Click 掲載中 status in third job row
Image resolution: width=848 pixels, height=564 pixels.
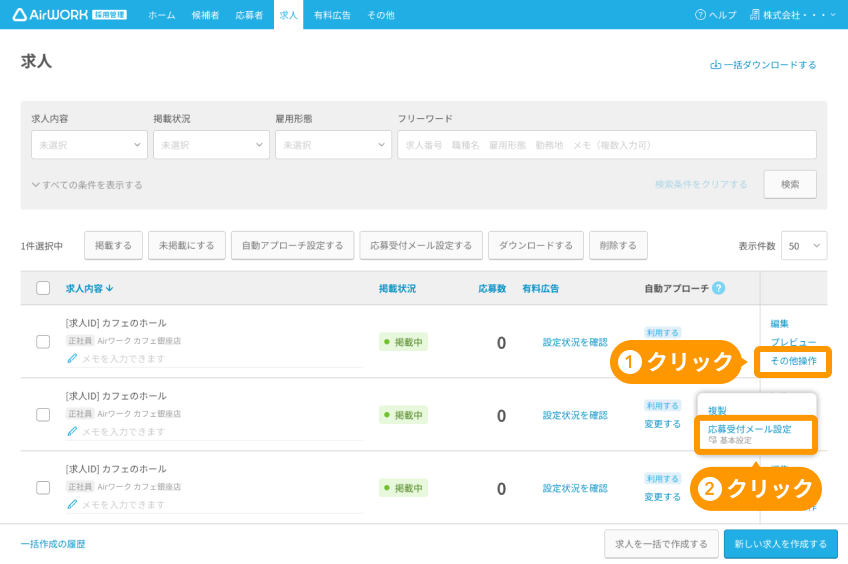click(x=403, y=488)
